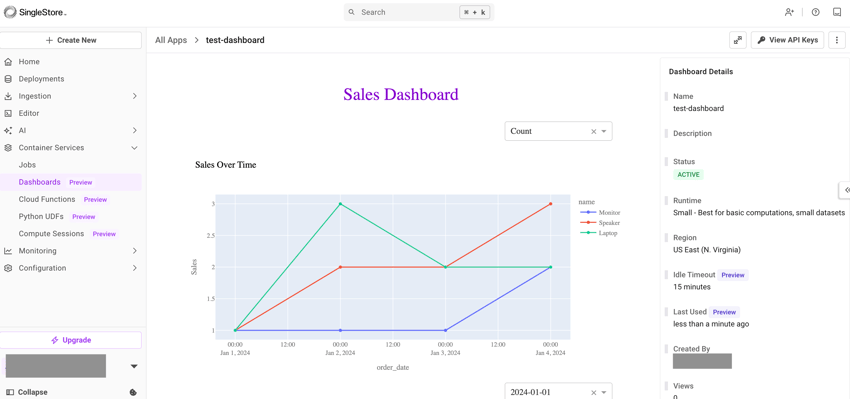
Task: Collapse the Dashboard Details side panel
Action: click(845, 190)
